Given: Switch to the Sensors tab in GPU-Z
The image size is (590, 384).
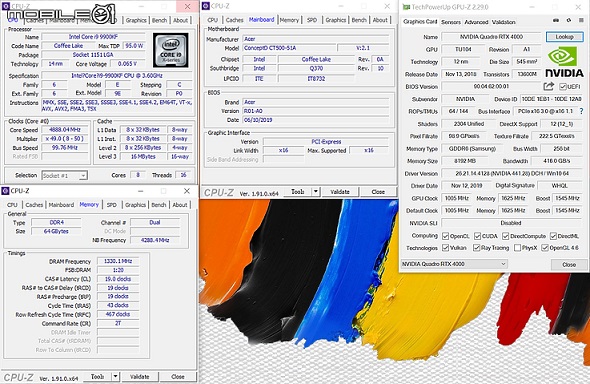Looking at the screenshot, I should point(451,22).
